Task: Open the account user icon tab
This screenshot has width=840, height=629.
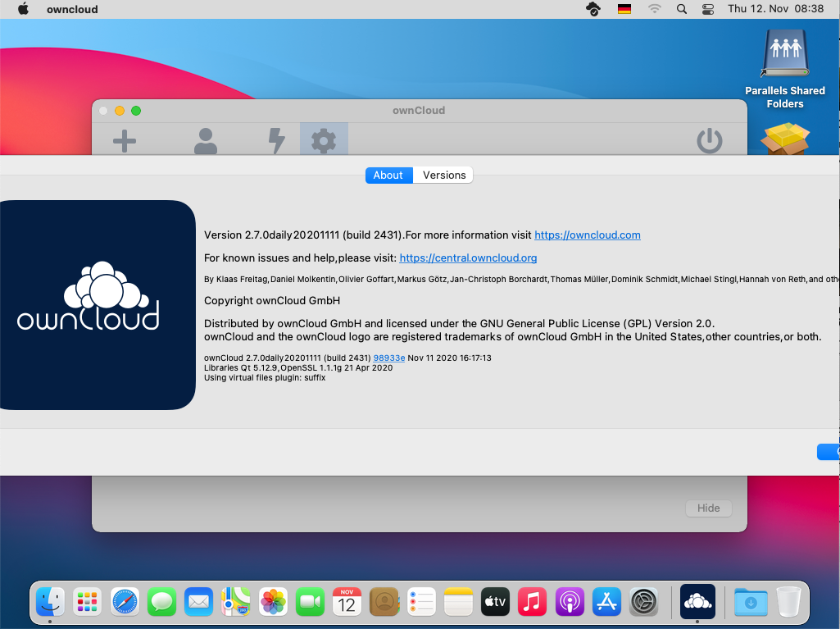Action: pyautogui.click(x=205, y=141)
